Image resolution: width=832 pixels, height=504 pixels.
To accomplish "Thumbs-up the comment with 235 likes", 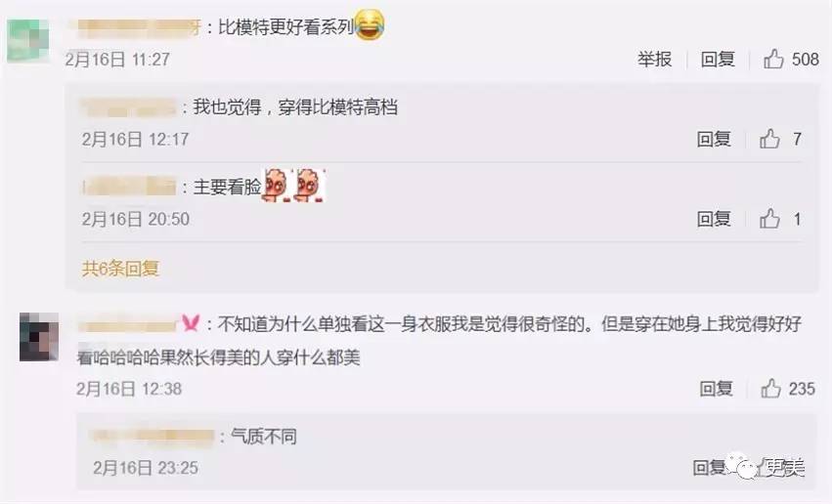I will click(771, 389).
